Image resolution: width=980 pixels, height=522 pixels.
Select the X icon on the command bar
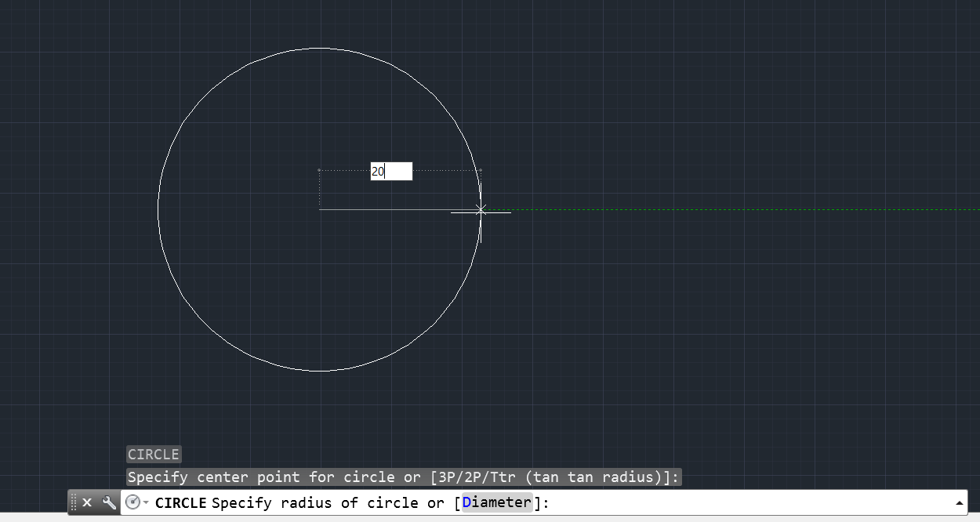pos(86,502)
